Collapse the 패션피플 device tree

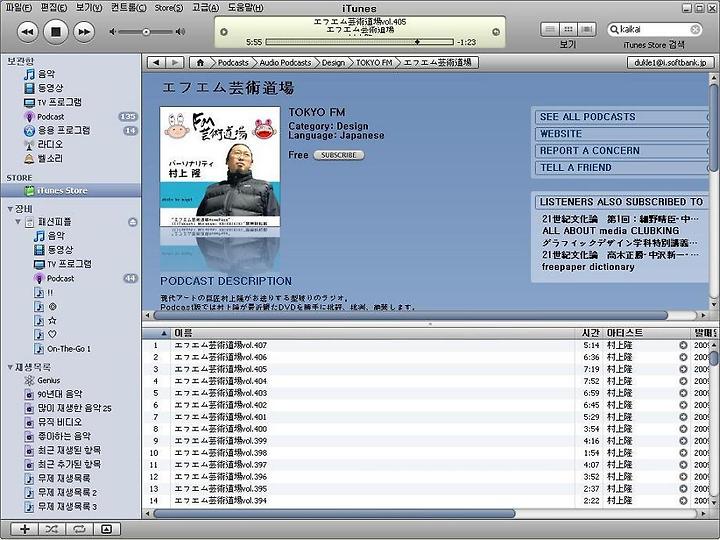18,222
